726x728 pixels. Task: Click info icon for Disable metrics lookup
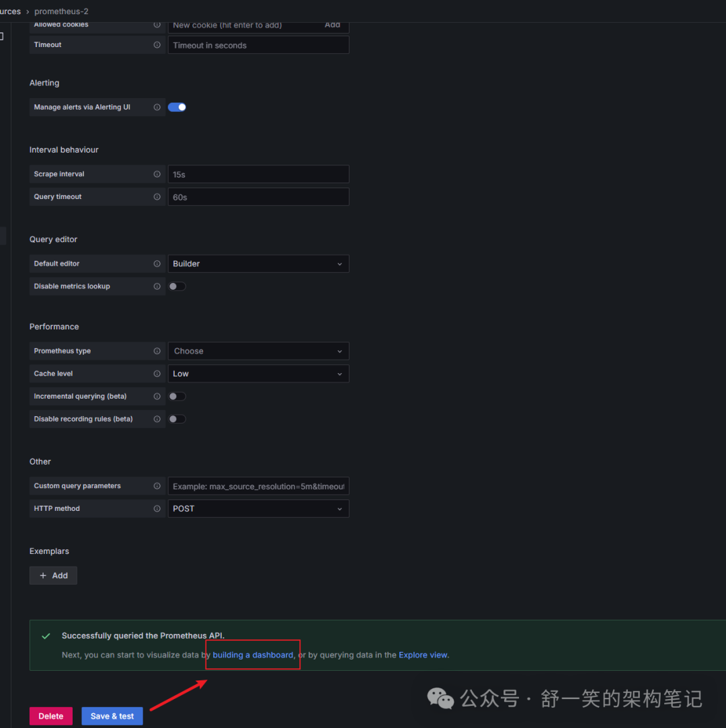click(x=157, y=286)
